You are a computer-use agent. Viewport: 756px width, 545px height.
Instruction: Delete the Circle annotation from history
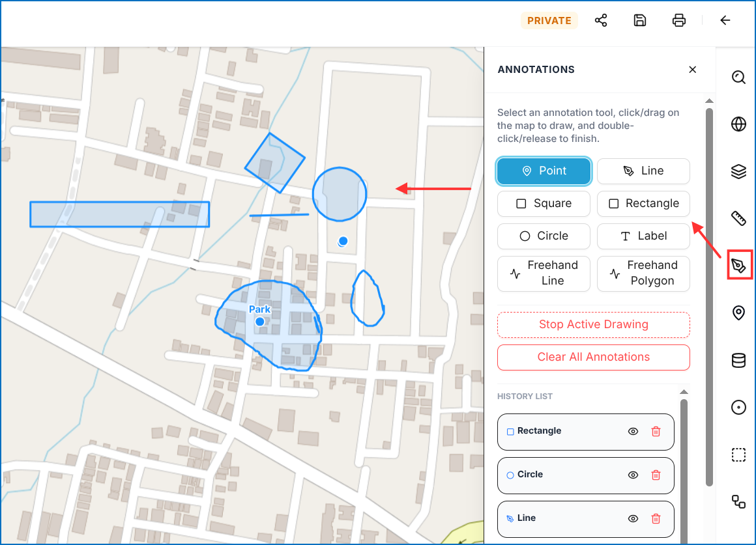(656, 475)
